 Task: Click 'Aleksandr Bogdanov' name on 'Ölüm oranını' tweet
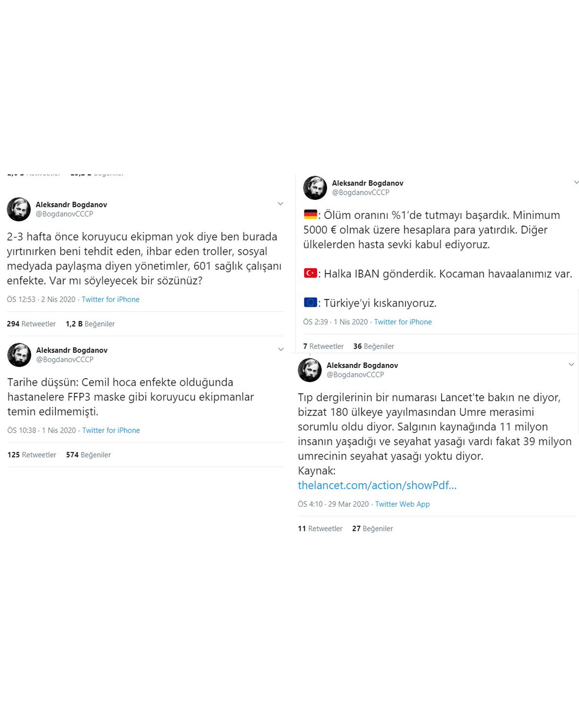[367, 183]
